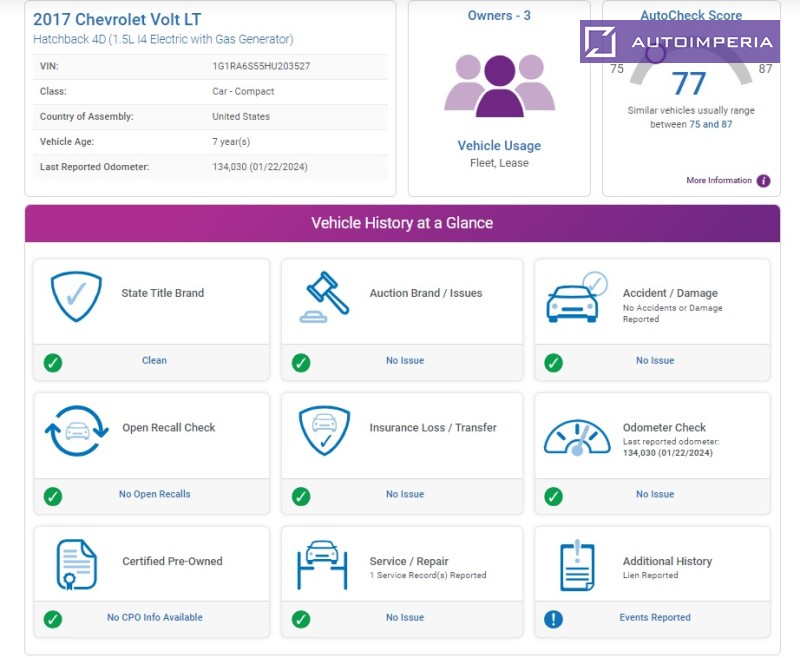
Task: Click the Hatchback 4D engine description subtitle
Action: pyautogui.click(x=163, y=39)
